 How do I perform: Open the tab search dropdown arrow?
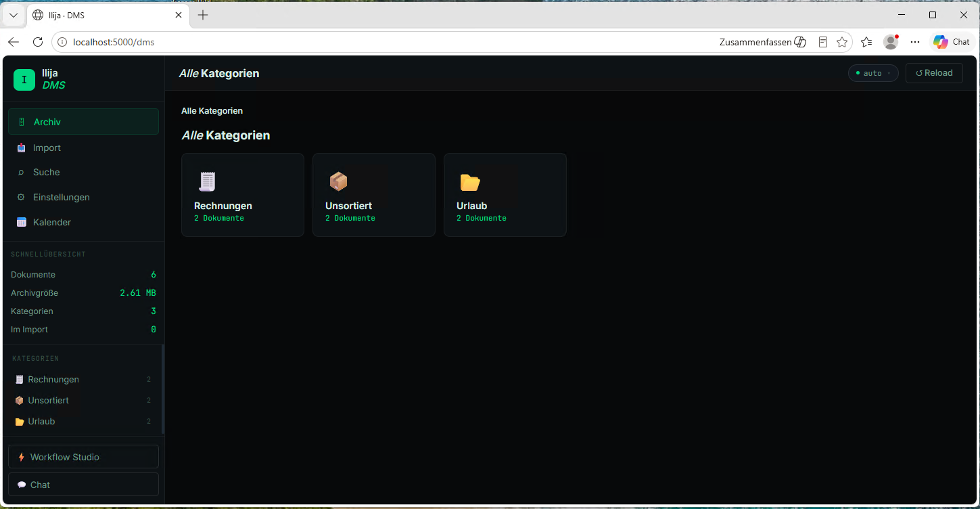pyautogui.click(x=14, y=15)
